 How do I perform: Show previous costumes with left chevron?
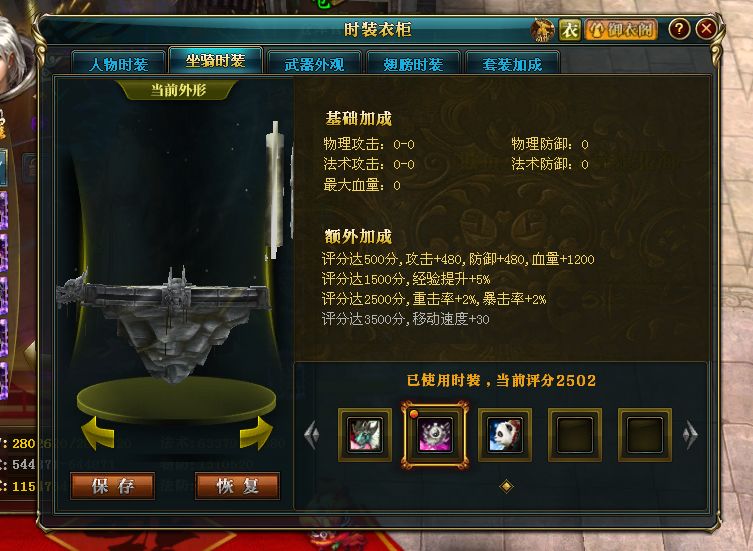point(312,435)
